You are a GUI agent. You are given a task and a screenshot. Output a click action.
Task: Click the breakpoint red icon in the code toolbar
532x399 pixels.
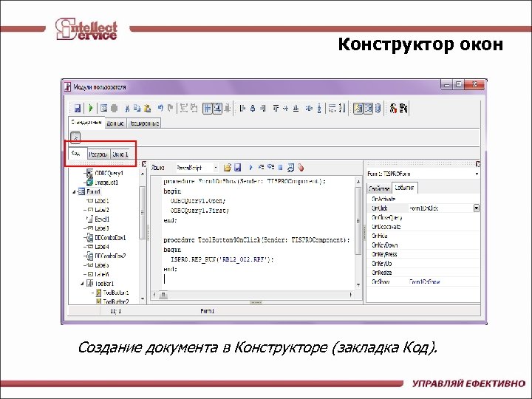pyautogui.click(x=301, y=168)
